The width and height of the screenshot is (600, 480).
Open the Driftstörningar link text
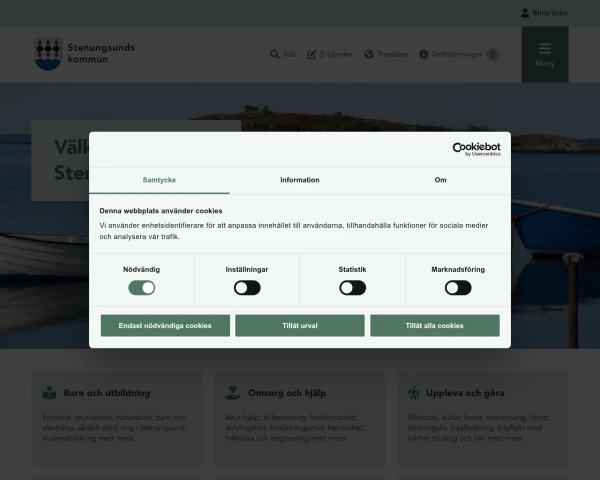[x=457, y=54]
